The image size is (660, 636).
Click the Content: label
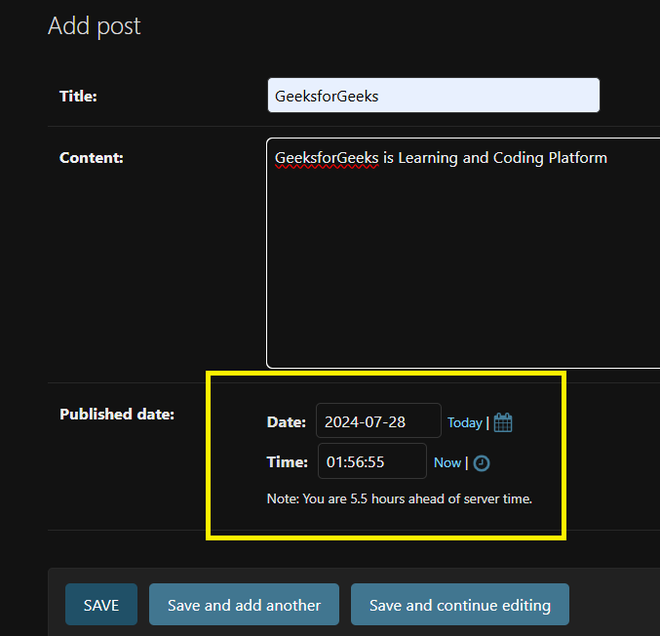point(91,157)
